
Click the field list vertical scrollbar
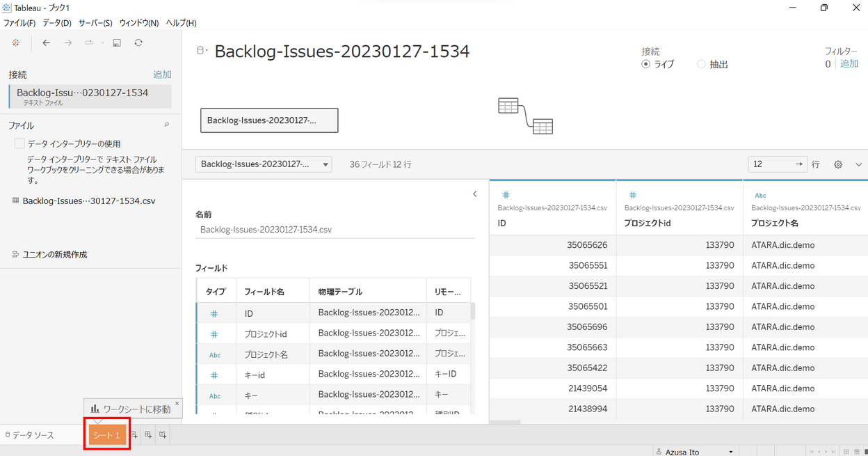click(x=473, y=310)
